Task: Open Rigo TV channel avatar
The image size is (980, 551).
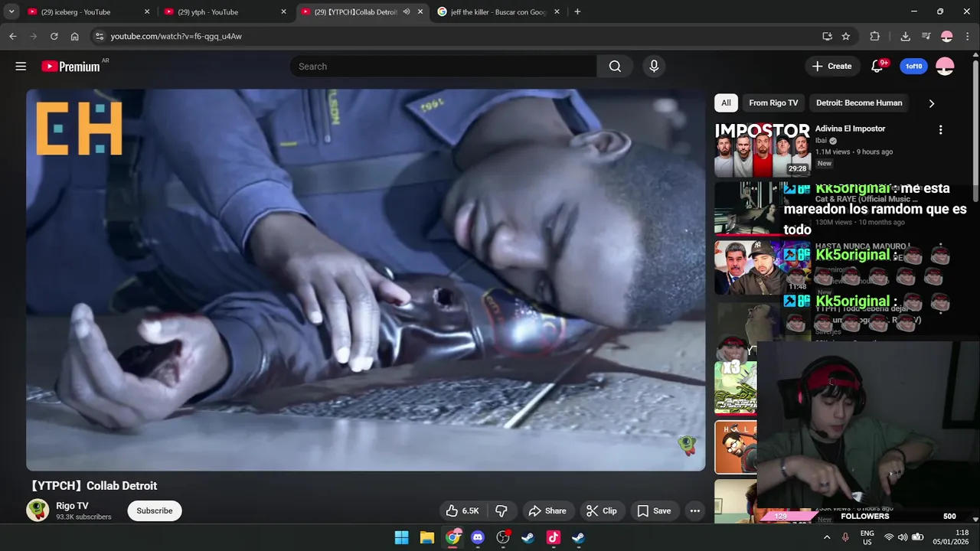Action: pos(38,510)
